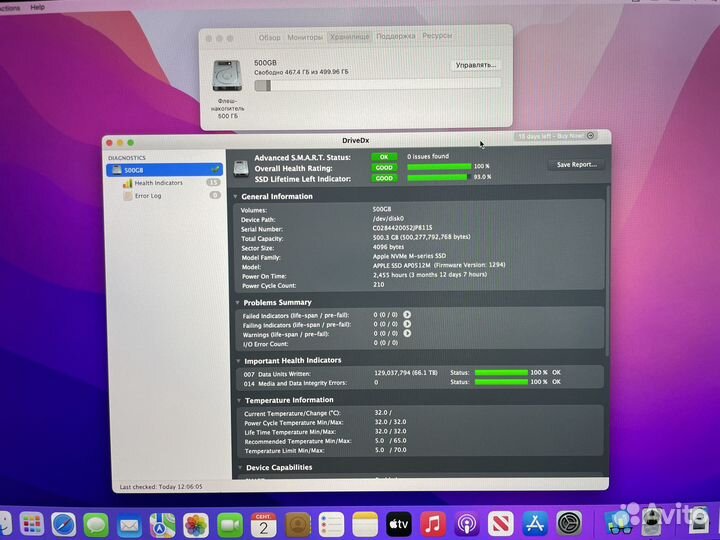Click the Overall Health Rating progress bar
Screen dimensions: 720x540
[x=439, y=167]
